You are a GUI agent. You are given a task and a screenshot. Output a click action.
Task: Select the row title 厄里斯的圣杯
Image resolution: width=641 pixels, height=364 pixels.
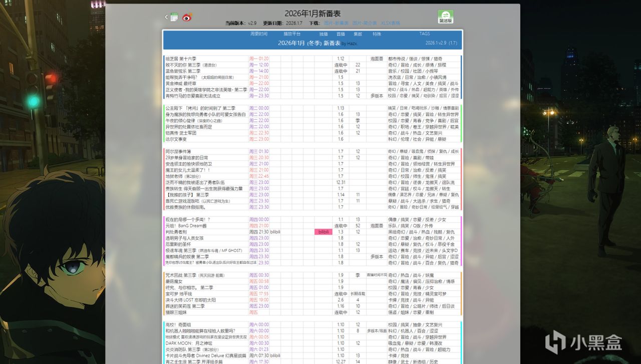[x=178, y=244]
